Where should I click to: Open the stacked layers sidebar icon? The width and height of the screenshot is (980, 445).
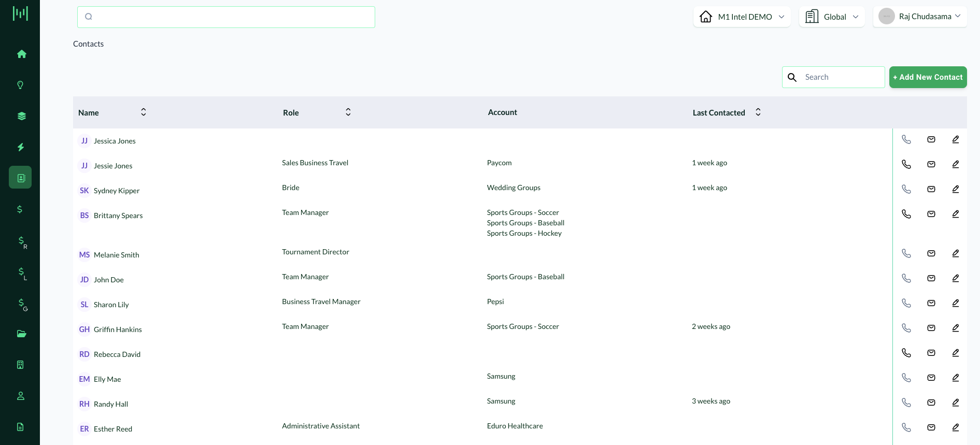[x=21, y=116]
